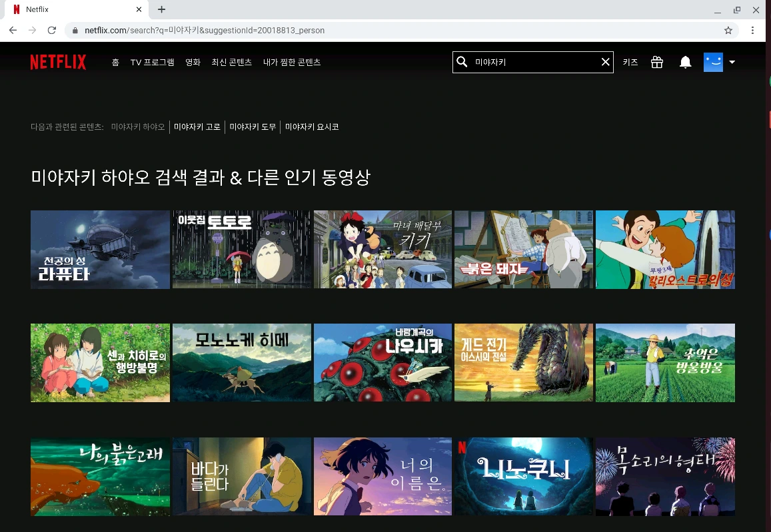771x532 pixels.
Task: Clear the search text with X
Action: (x=605, y=62)
